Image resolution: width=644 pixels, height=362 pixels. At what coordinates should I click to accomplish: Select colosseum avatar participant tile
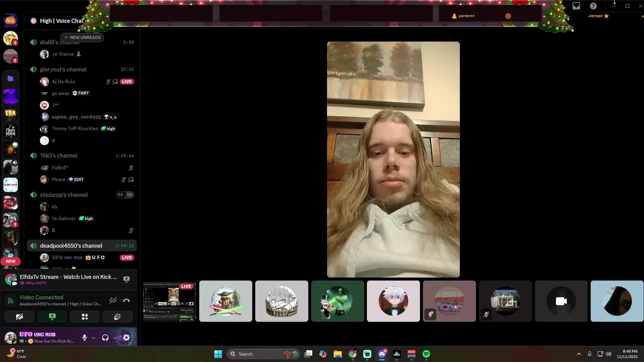281,301
